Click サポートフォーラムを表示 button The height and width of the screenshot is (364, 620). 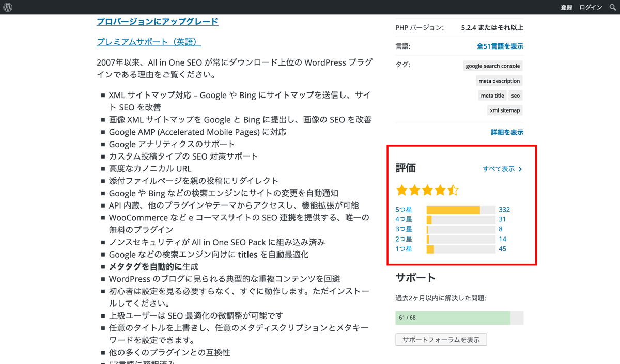(441, 339)
